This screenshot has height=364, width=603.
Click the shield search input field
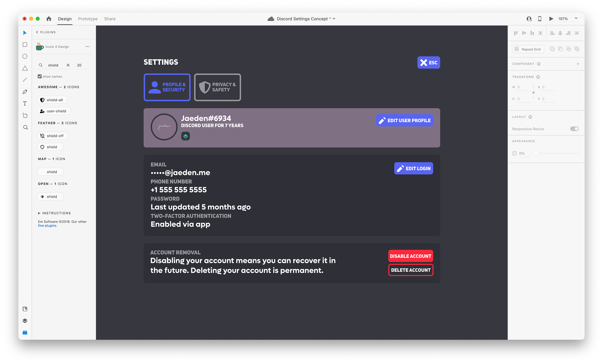(55, 65)
